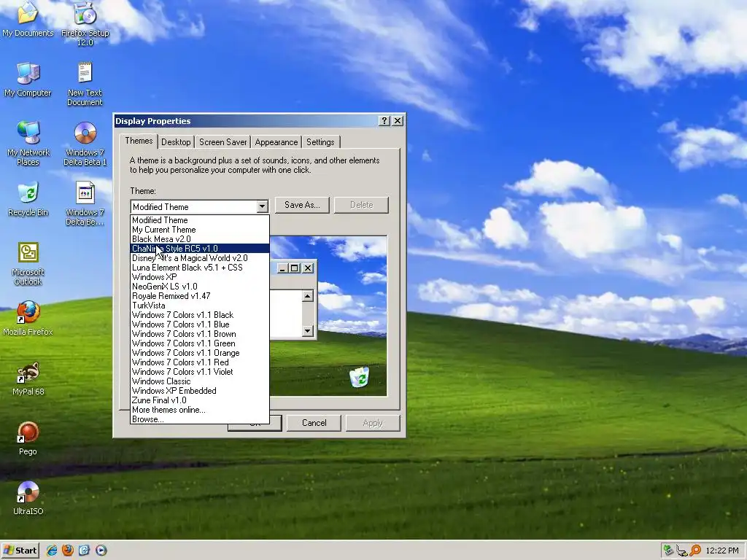Viewport: 747px width, 560px height.
Task: Select the MyPal 68 desktop shortcut
Action: 28,378
